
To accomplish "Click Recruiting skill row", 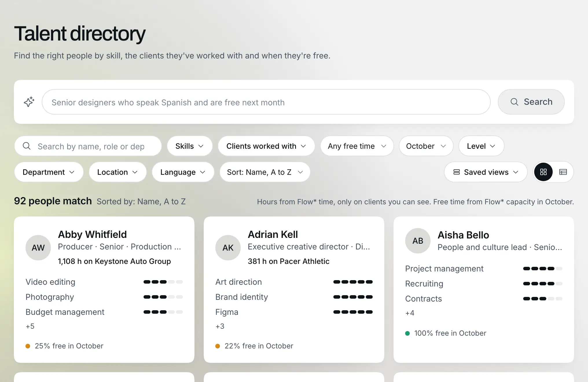I will [x=484, y=284].
